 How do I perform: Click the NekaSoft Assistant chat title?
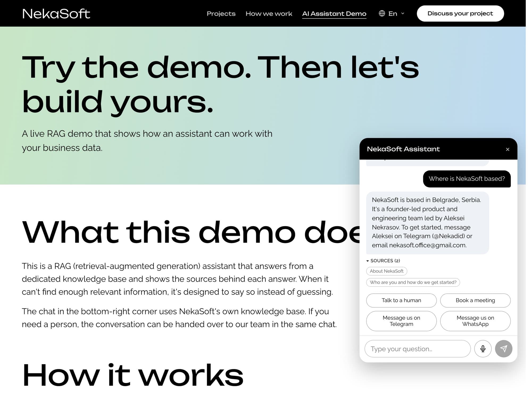point(403,149)
